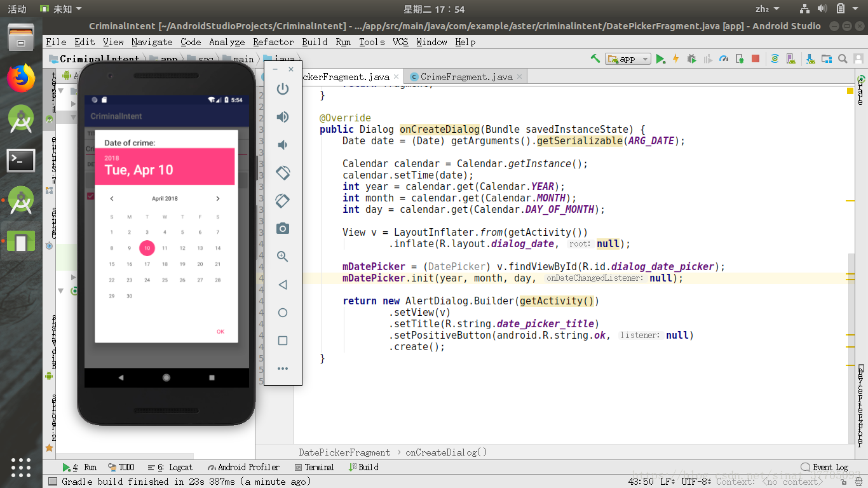
Task: Tap the phone's on-screen home navigation button
Action: pos(166,377)
